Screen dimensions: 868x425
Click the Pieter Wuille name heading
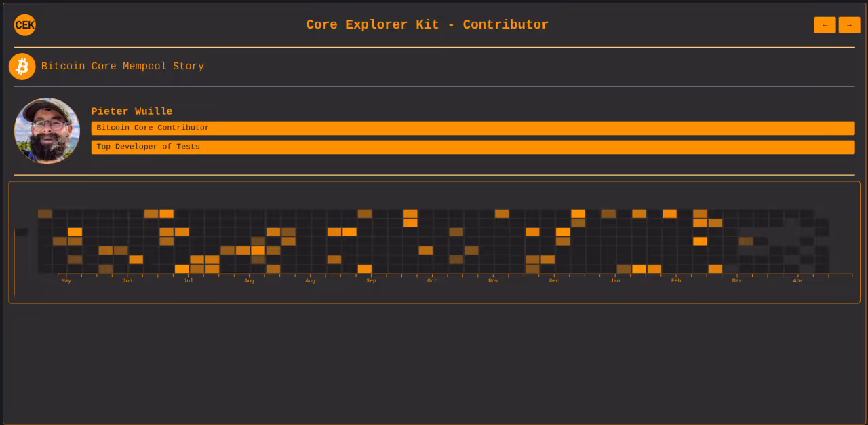132,111
